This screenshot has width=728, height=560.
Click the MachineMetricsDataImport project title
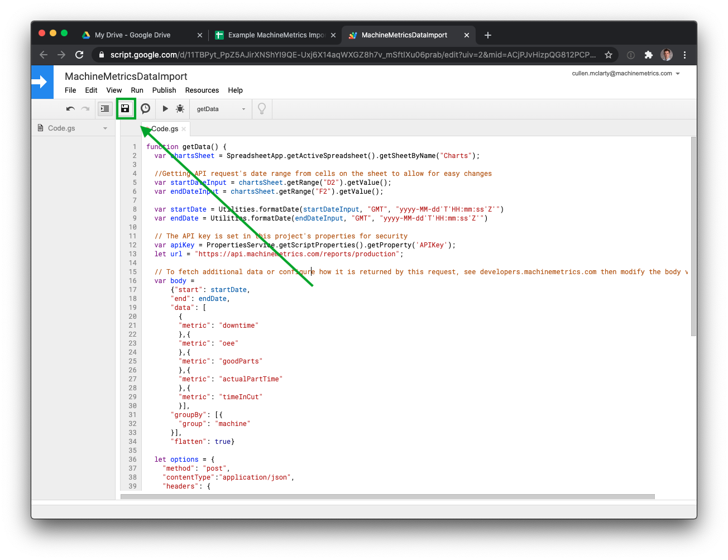126,76
